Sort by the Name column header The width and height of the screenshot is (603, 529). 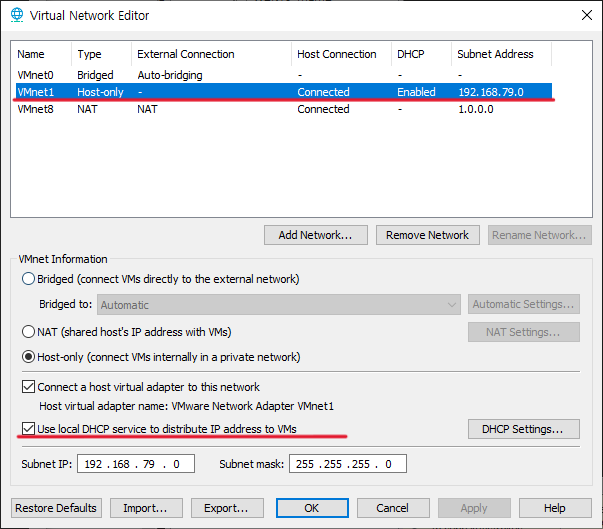pos(43,54)
